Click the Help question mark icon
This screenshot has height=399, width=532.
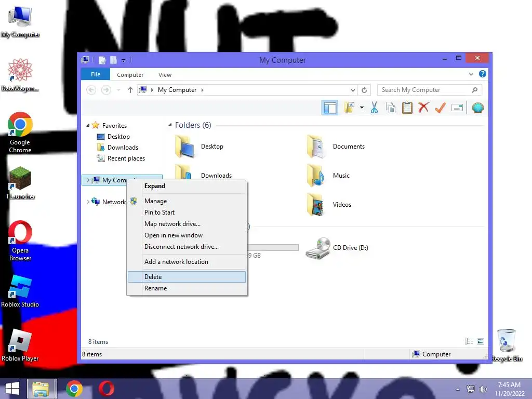pyautogui.click(x=483, y=74)
